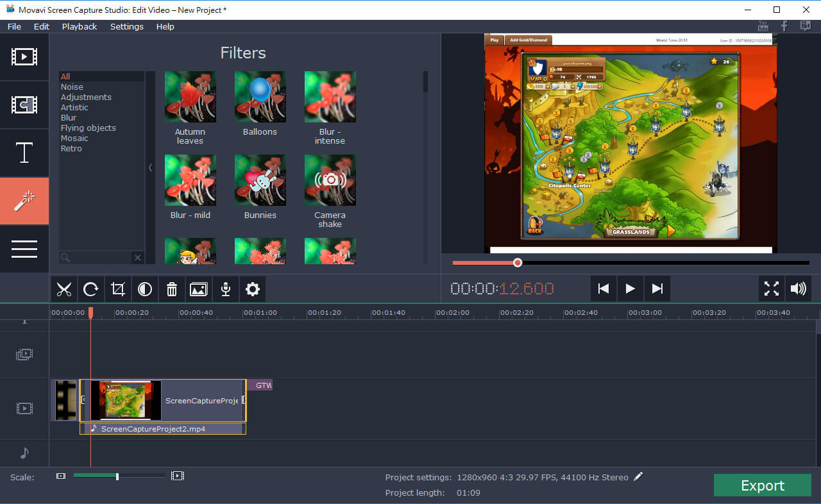821x504 pixels.
Task: Open the more tools hamburger tab
Action: [x=24, y=249]
